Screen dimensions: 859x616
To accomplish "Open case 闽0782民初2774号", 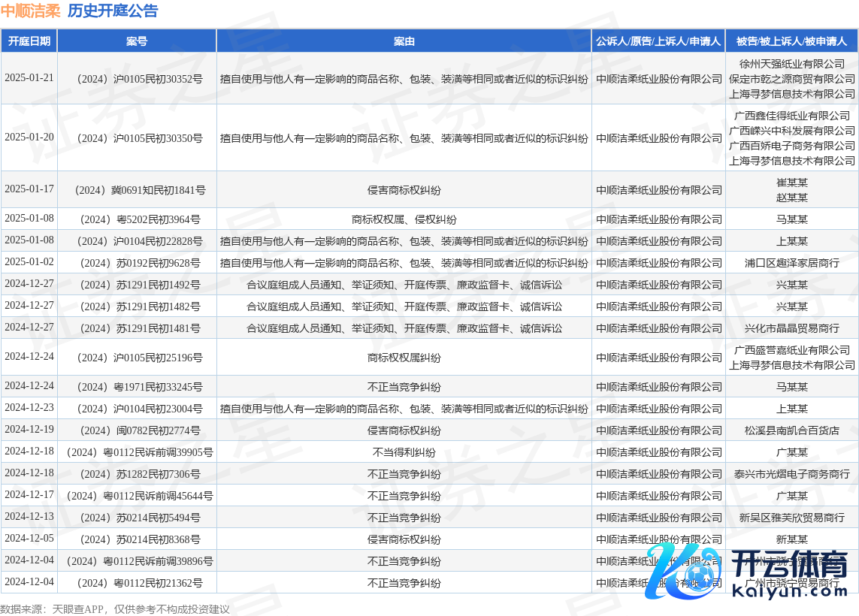I will point(137,430).
